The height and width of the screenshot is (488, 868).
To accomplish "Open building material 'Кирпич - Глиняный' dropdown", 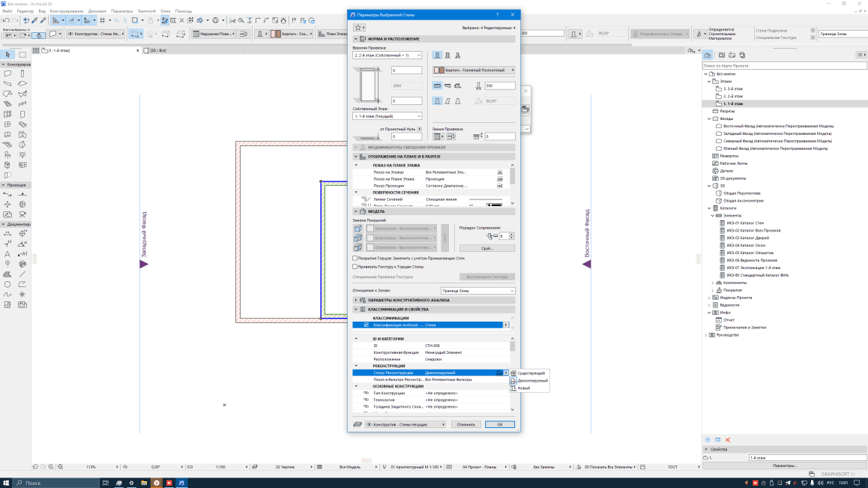I will point(473,70).
